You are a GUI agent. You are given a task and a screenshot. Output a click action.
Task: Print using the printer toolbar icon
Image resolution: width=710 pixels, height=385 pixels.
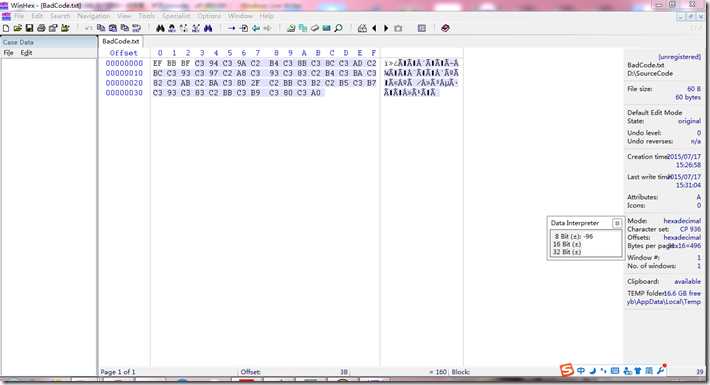tap(41, 28)
